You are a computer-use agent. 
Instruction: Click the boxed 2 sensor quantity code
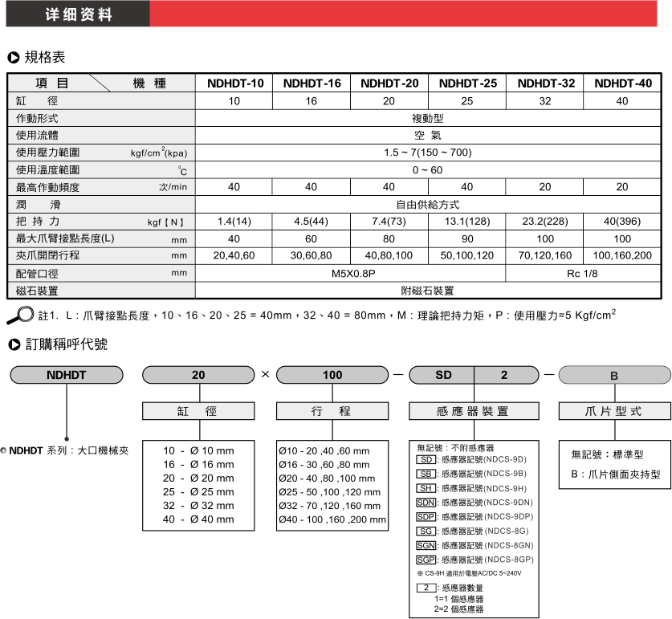pos(426,588)
